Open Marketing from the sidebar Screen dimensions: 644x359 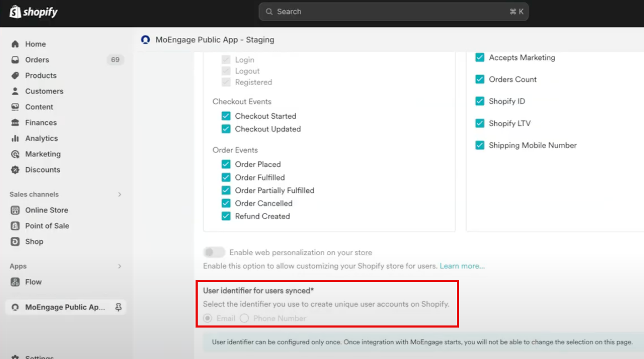click(43, 154)
